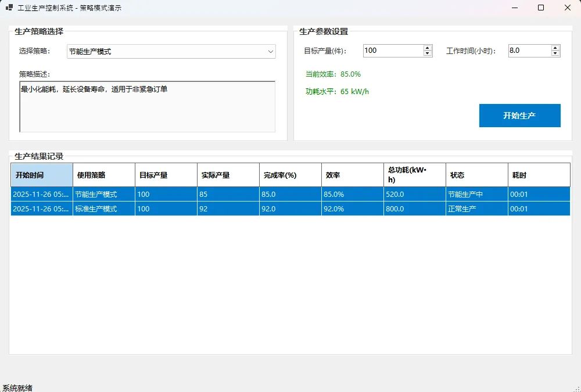This screenshot has height=392, width=581.
Task: Click inside the 工作时间 input field
Action: click(x=528, y=51)
